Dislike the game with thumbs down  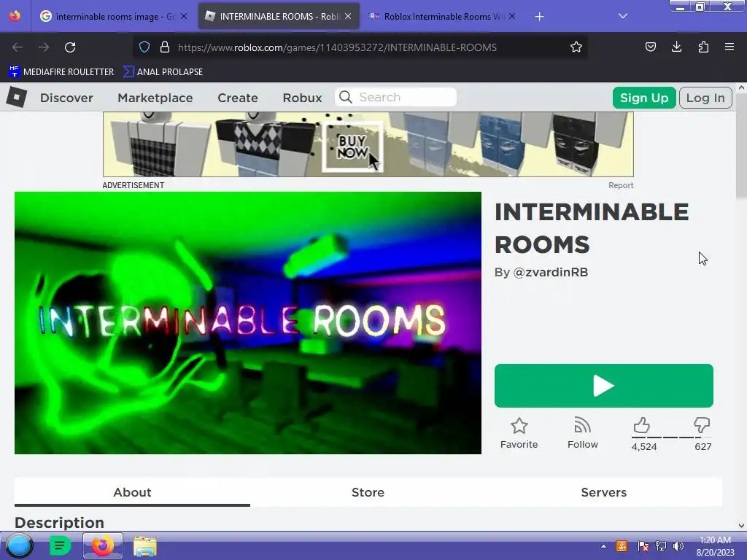[x=702, y=425]
